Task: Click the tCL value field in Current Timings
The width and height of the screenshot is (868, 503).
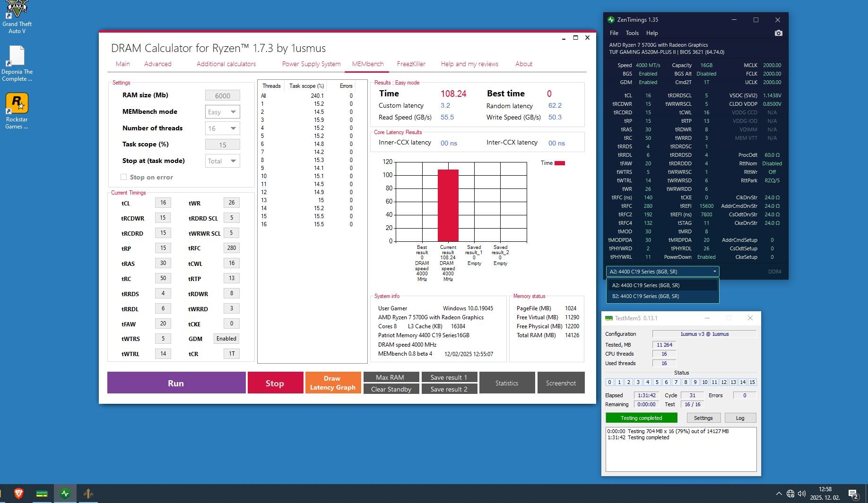Action: 163,203
